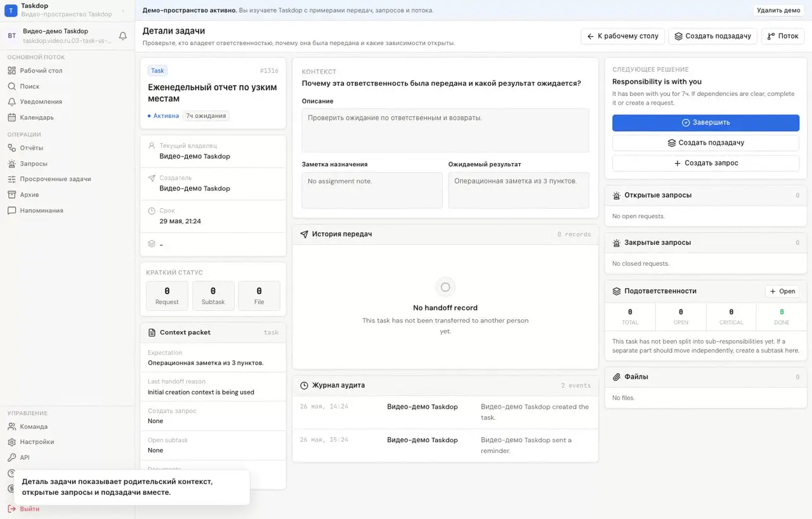Click the Открытые запросы siren icon
812x519 pixels.
617,195
